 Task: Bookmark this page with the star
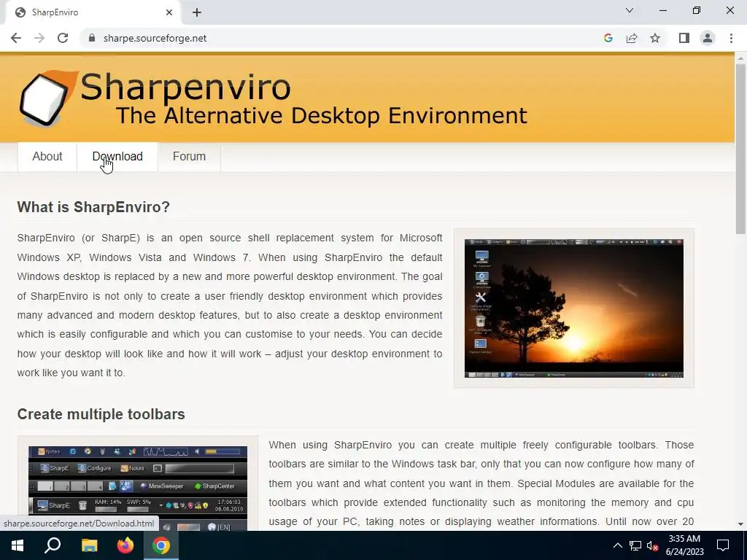coord(655,38)
